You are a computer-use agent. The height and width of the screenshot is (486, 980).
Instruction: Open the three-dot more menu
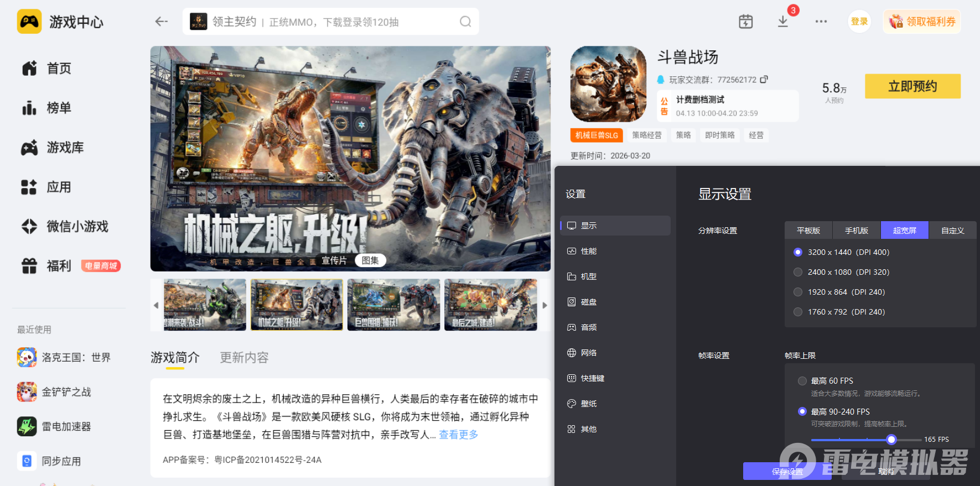pyautogui.click(x=821, y=22)
